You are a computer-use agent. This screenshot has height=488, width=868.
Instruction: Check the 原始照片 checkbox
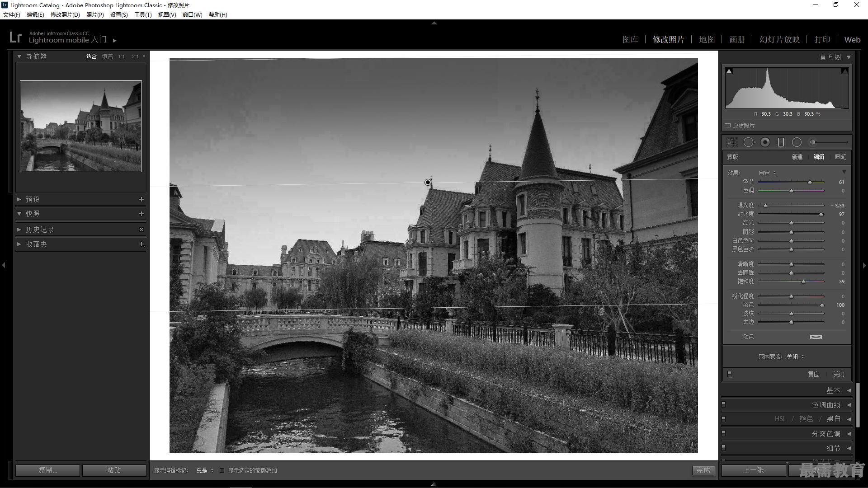pos(728,125)
